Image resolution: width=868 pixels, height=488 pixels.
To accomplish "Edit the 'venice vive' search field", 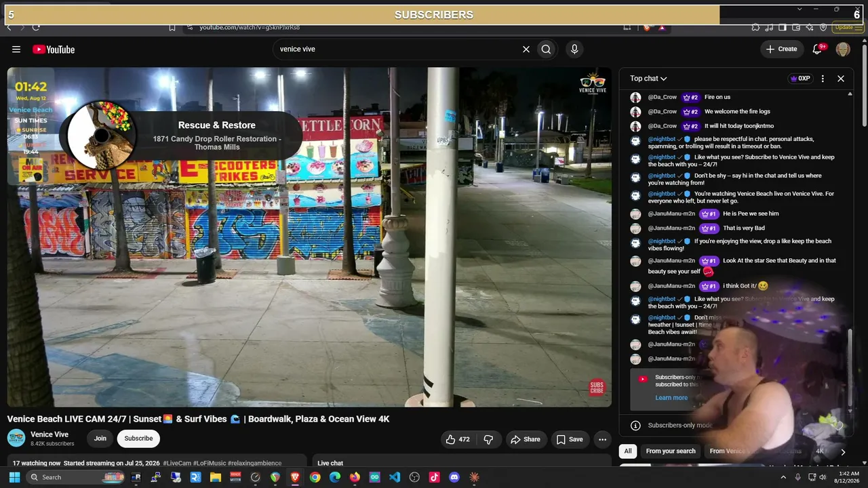I will (397, 49).
